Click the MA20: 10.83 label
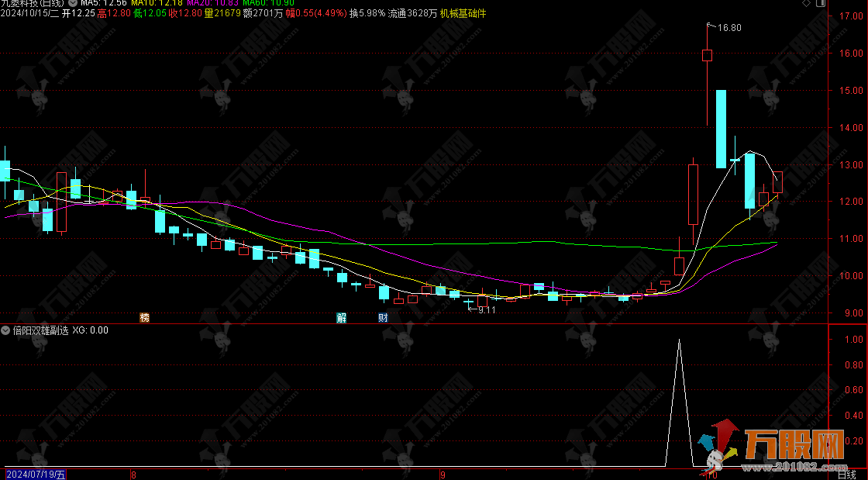Image resolution: width=868 pixels, height=480 pixels. pos(212,3)
